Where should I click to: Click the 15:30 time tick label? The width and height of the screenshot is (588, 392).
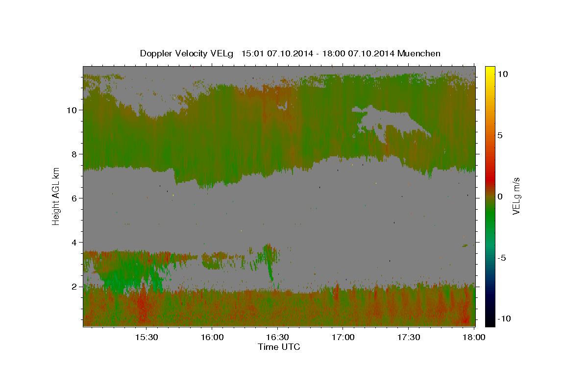(147, 338)
